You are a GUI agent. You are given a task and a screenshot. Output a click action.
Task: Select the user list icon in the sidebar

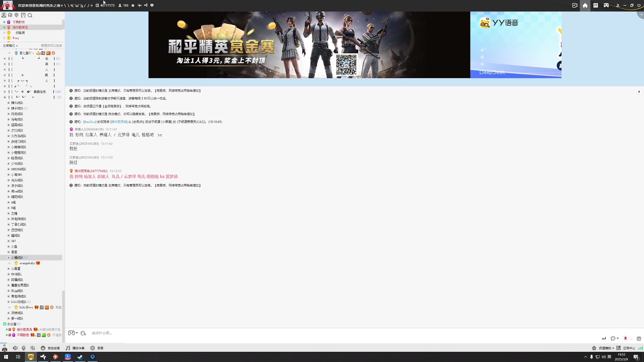tap(4, 15)
